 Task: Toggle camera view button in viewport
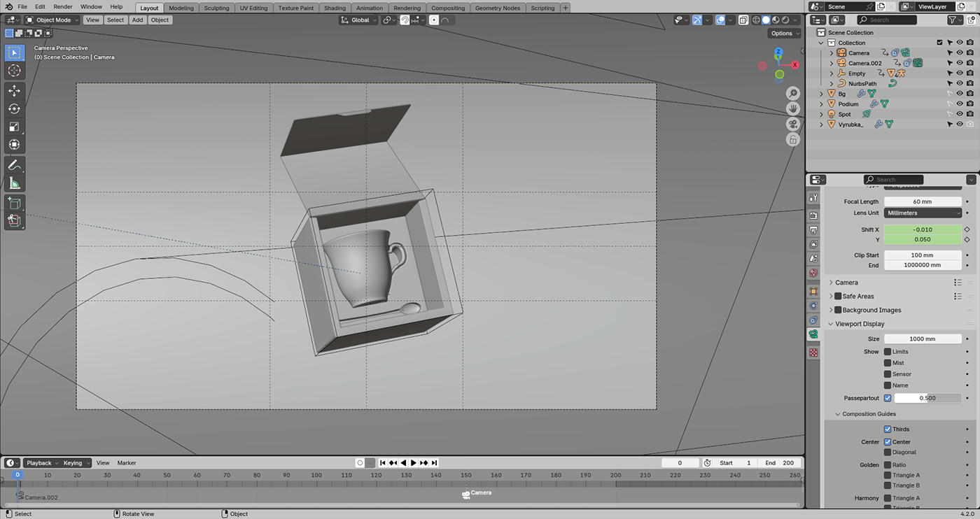coord(793,124)
